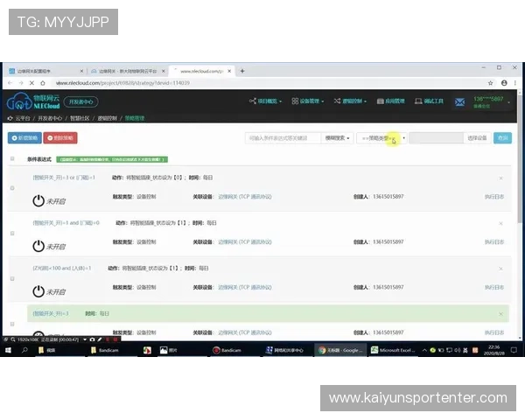
Task: Stop page loading with the X button
Action: pyautogui.click(x=31, y=83)
